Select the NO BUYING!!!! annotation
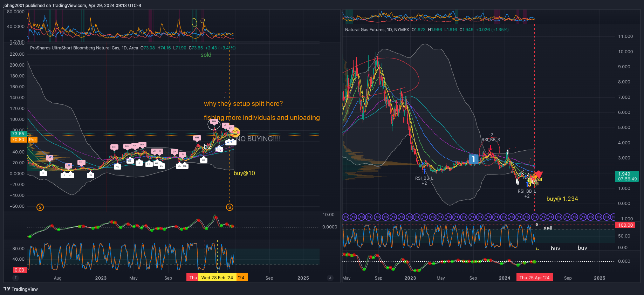The width and height of the screenshot is (644, 295). point(258,139)
